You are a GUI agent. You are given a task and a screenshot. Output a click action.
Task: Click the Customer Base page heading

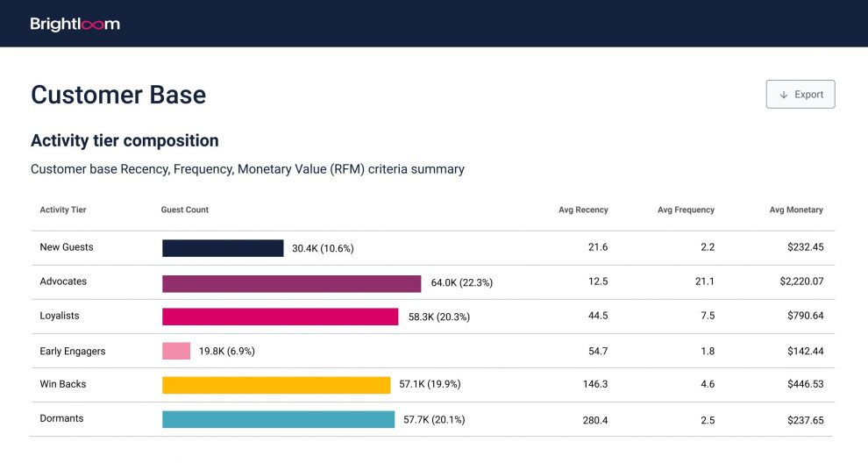point(118,95)
